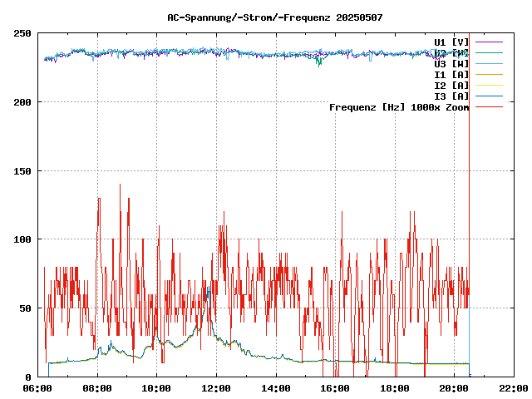532x399 pixels.
Task: Click the 22:00 x-axis time label
Action: (513, 388)
